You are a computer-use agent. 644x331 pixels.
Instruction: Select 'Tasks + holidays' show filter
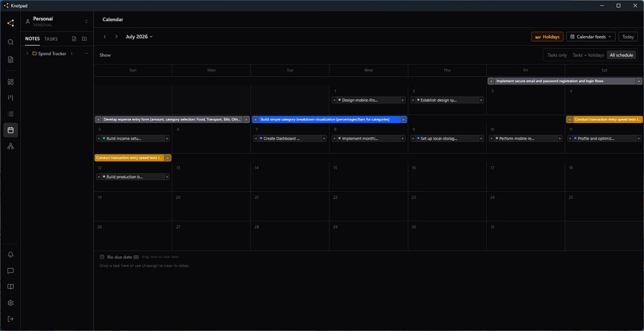point(588,55)
